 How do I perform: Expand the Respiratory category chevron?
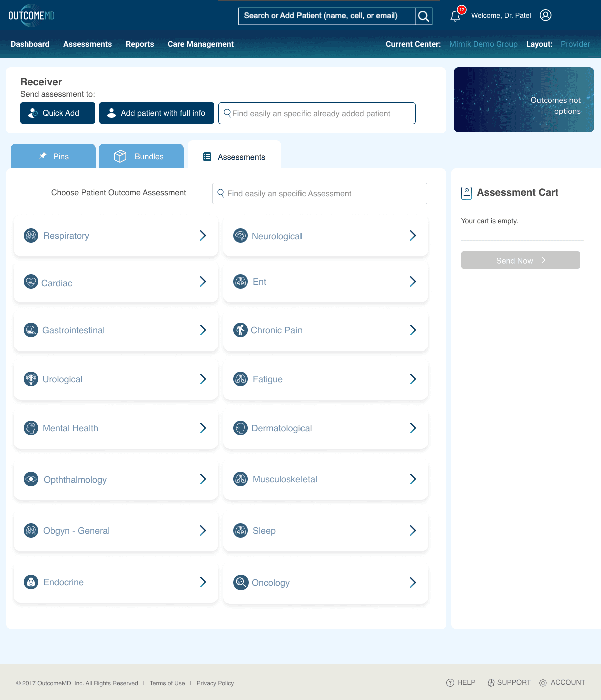tap(203, 235)
